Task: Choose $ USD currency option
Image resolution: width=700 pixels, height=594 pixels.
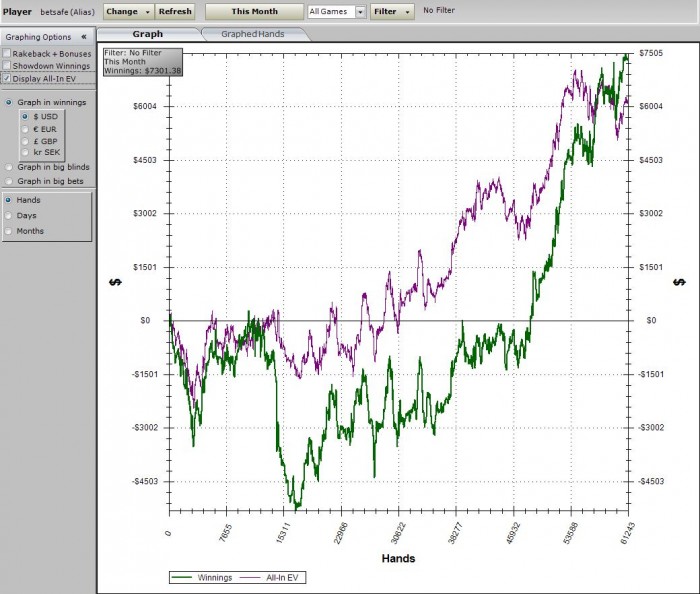Action: (25, 116)
